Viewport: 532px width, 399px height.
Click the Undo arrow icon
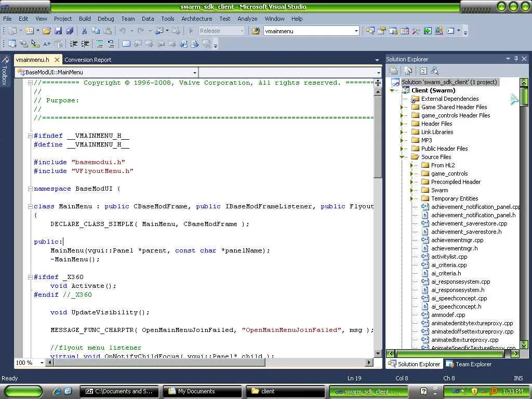122,31
